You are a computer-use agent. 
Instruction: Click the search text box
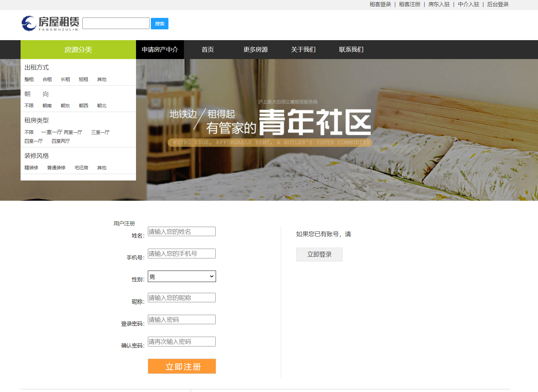pos(116,23)
